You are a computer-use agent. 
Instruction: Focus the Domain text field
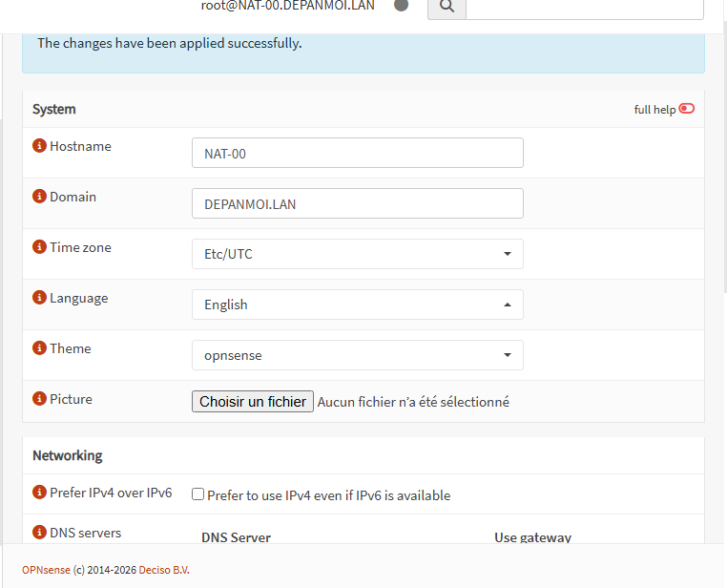coord(358,203)
